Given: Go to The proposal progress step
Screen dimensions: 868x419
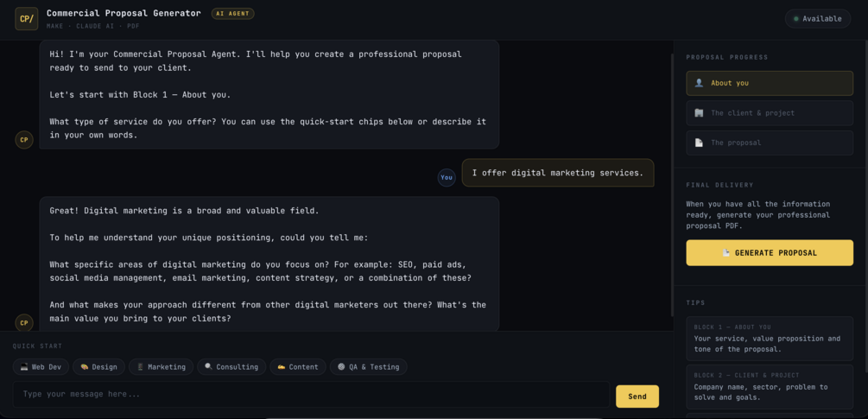Looking at the screenshot, I should point(770,143).
